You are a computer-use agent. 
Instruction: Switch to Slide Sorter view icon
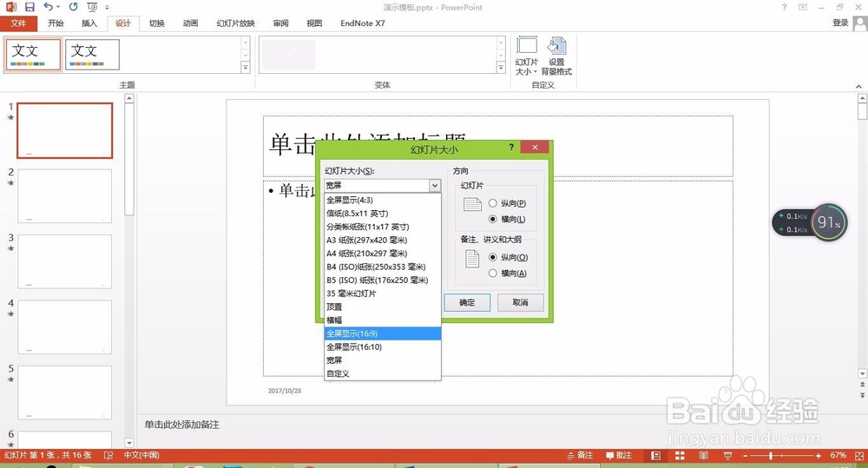point(680,455)
